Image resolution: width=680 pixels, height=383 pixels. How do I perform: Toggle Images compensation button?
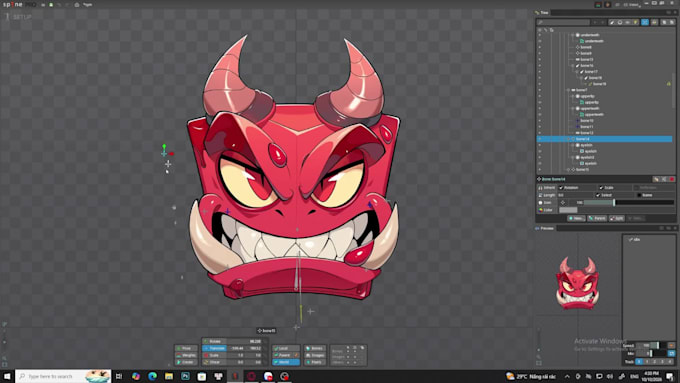click(315, 355)
